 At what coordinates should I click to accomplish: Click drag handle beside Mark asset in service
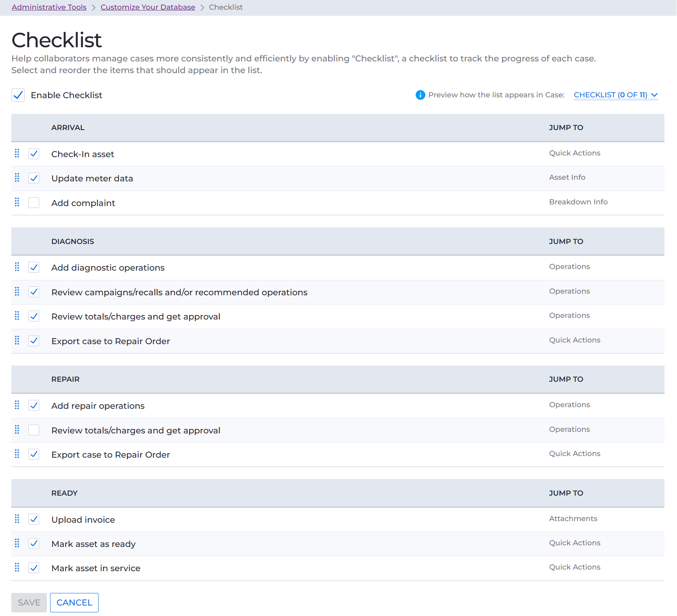tap(17, 568)
